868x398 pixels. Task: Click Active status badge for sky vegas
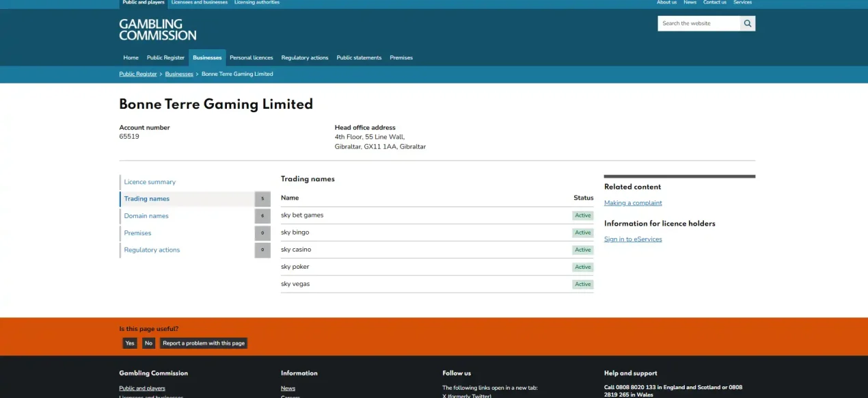point(583,284)
